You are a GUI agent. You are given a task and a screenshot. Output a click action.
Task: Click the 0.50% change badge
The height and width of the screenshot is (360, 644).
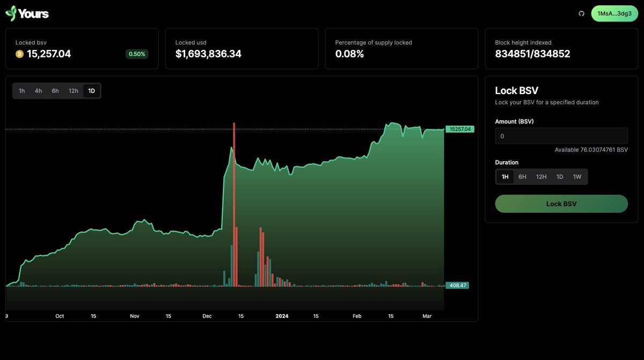click(x=137, y=54)
